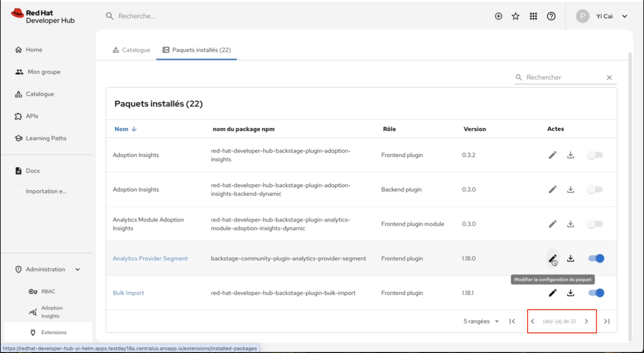Click the star icon in the header
This screenshot has height=353, width=644.
[516, 16]
